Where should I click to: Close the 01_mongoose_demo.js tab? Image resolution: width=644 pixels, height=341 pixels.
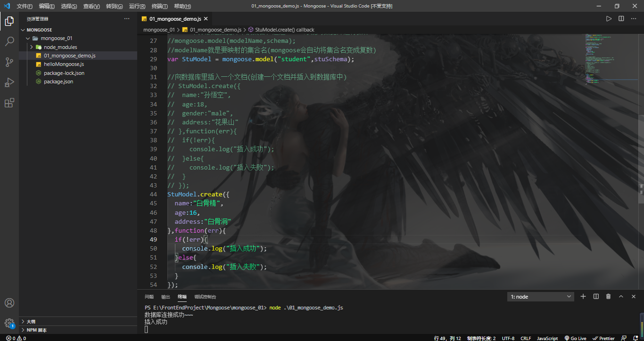point(206,19)
